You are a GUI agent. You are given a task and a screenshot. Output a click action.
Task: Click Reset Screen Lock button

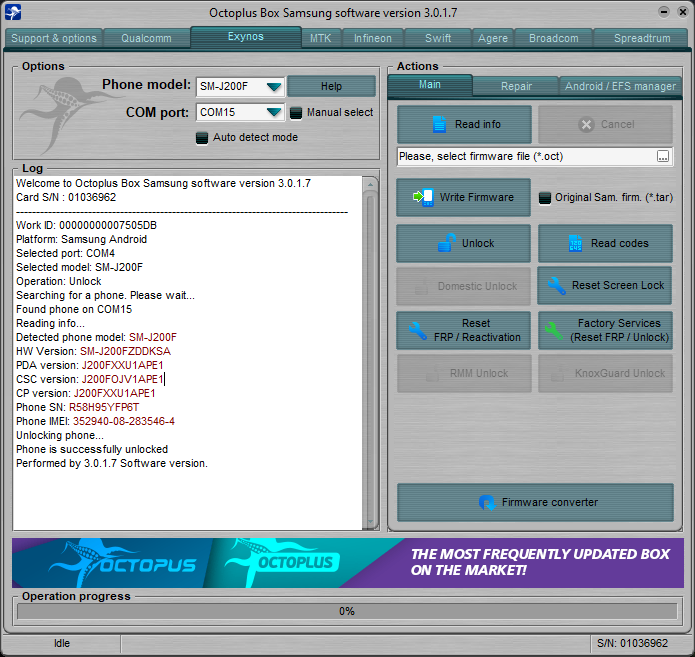tap(605, 285)
